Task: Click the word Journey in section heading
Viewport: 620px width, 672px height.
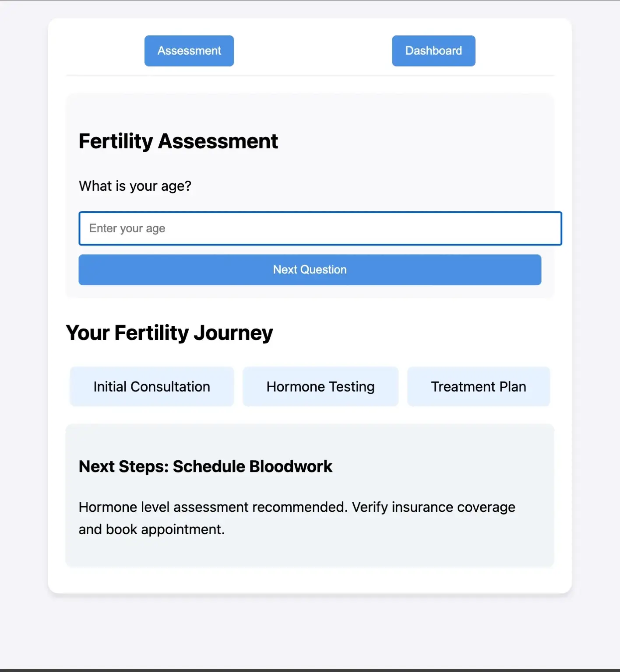Action: (x=233, y=333)
